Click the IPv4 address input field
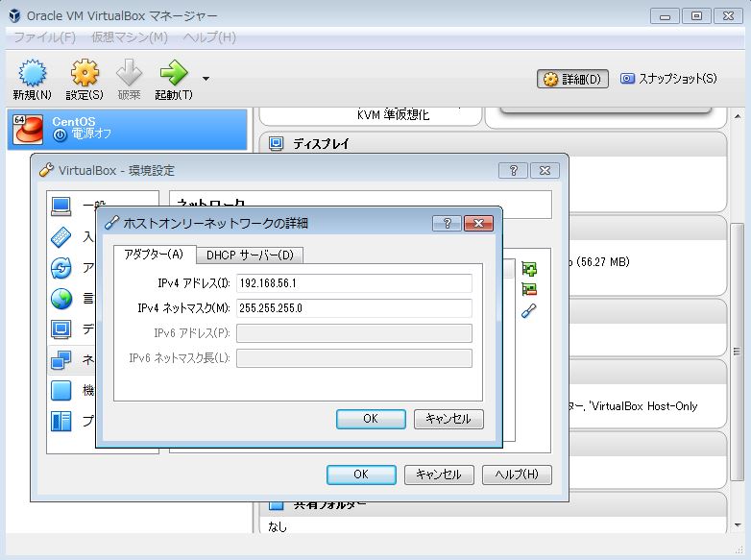This screenshot has height=560, width=751. pyautogui.click(x=354, y=283)
